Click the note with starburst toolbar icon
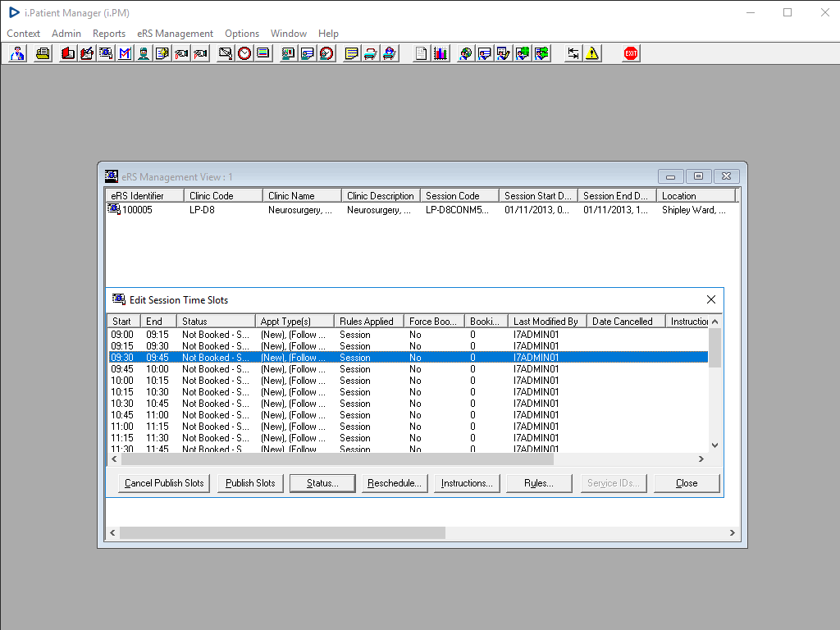This screenshot has height=630, width=840. coord(162,53)
